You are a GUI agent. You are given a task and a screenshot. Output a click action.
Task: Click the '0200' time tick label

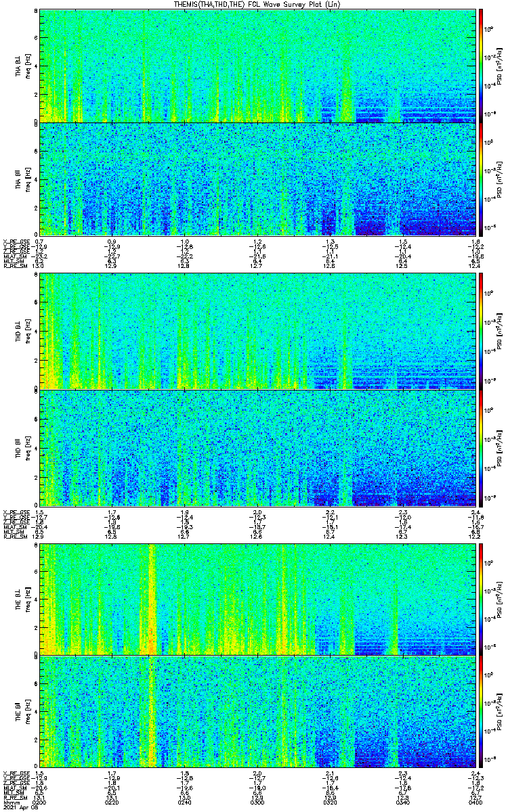pyautogui.click(x=41, y=802)
